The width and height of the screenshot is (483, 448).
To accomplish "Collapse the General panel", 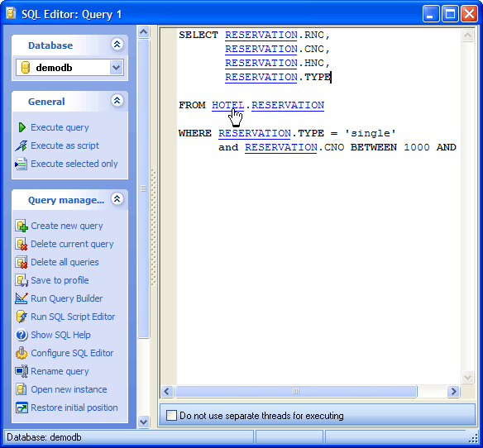I will (x=117, y=101).
